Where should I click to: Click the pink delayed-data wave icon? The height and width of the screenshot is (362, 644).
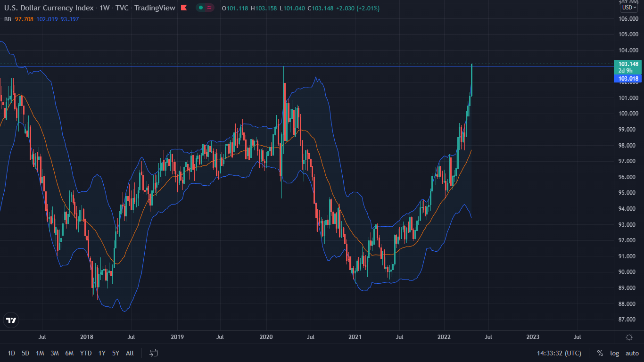[x=209, y=8]
